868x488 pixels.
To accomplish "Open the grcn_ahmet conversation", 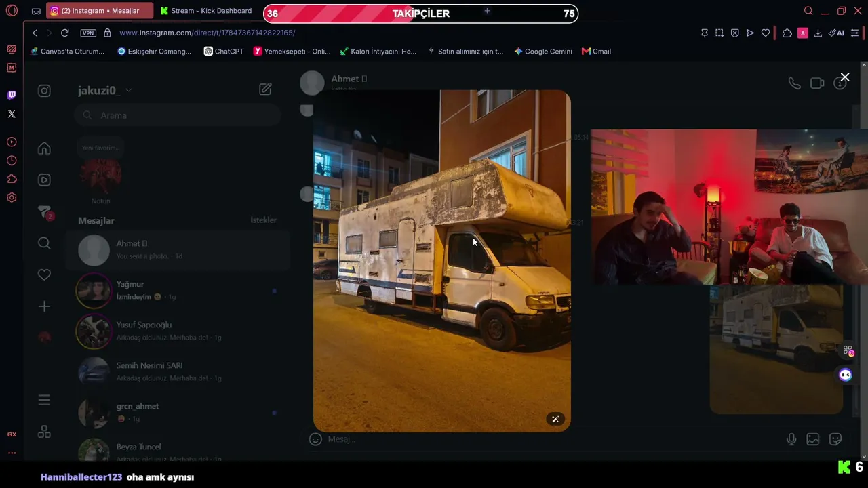I will point(178,413).
